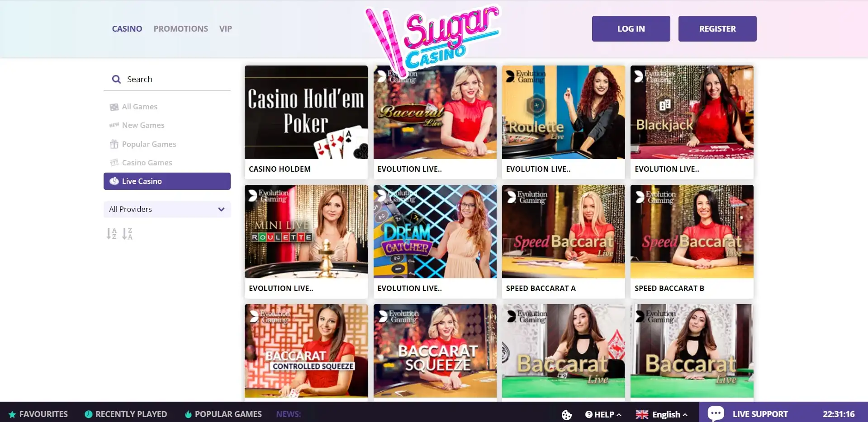Sort games A to Z
868x422 pixels.
click(x=112, y=234)
